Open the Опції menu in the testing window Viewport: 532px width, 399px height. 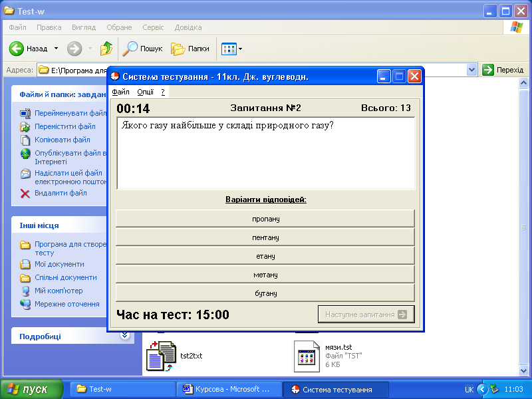[x=145, y=92]
